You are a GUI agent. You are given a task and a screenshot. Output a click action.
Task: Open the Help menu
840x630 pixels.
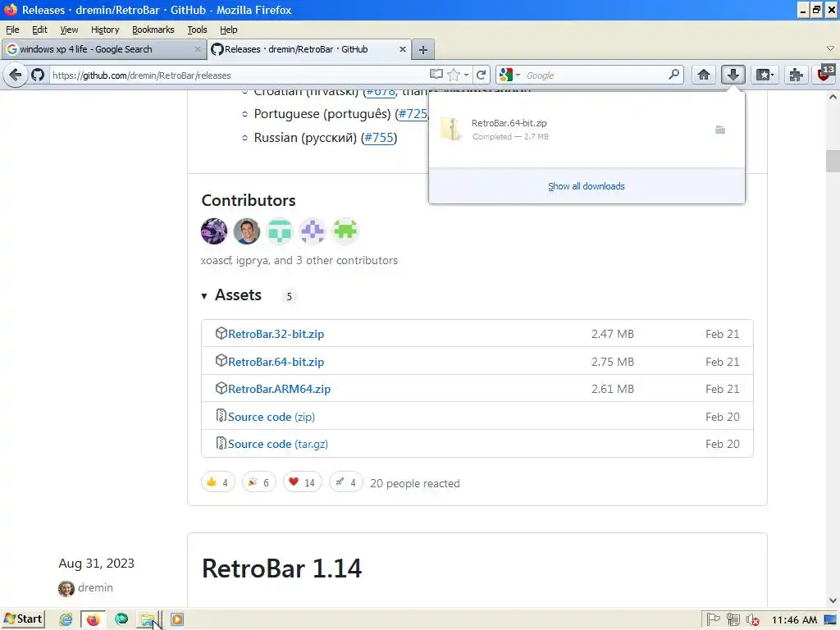click(228, 30)
